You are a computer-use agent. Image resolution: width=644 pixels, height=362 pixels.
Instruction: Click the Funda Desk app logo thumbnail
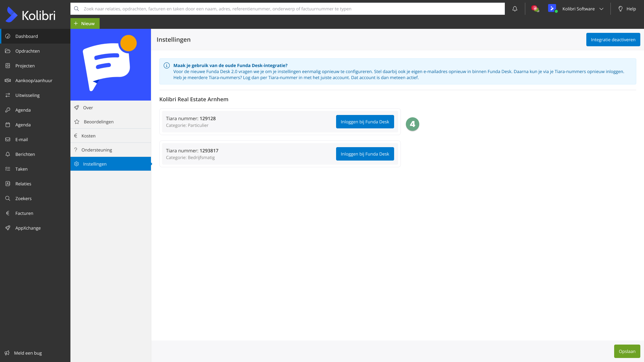pyautogui.click(x=110, y=64)
